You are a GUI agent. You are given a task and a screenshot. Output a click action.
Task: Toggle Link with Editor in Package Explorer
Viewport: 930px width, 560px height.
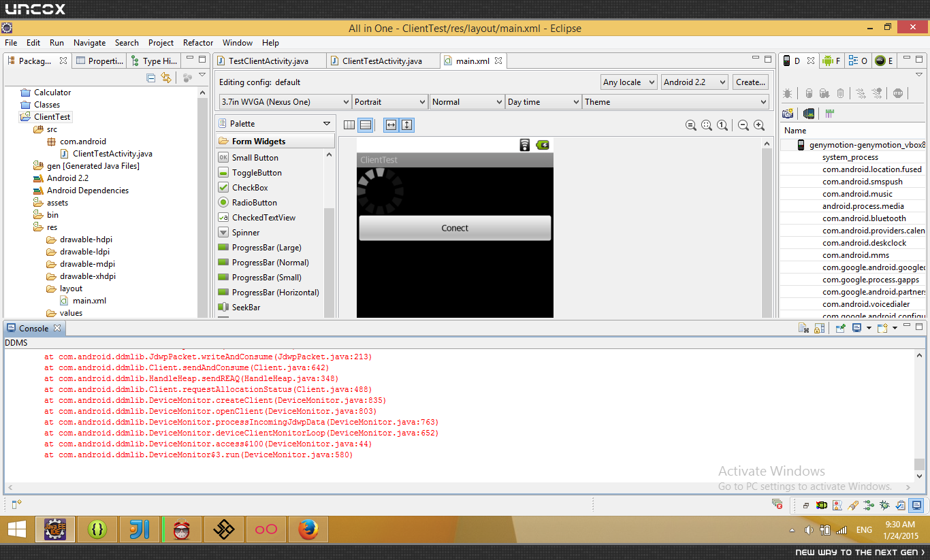click(165, 78)
